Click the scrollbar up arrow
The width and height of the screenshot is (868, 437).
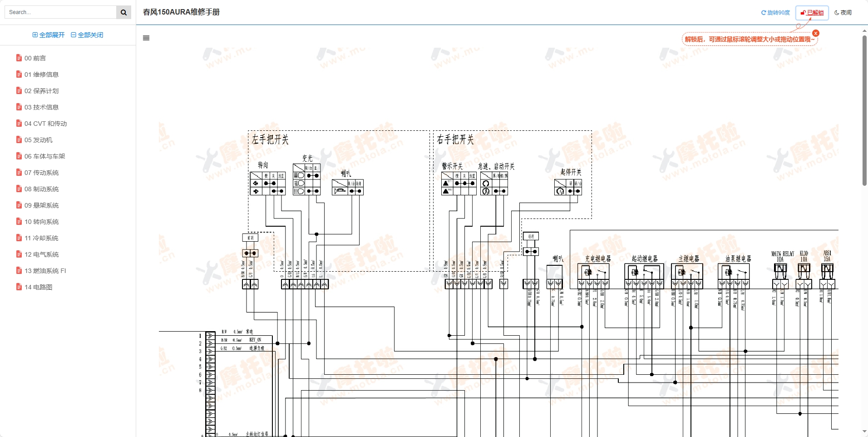[864, 31]
